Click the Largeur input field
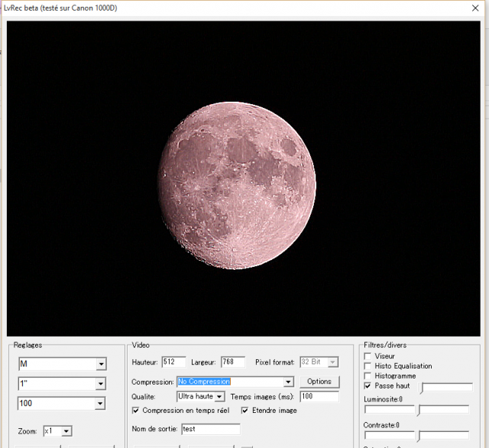The image size is (489, 448). (232, 362)
